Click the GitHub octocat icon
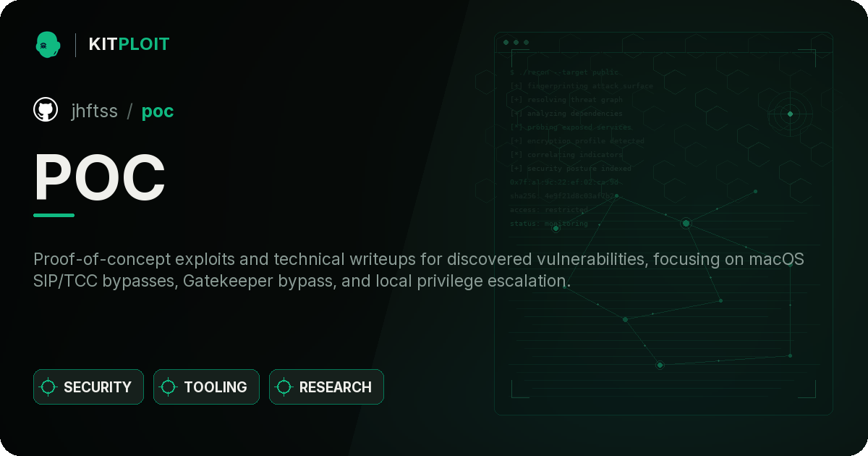The width and height of the screenshot is (868, 456). pos(46,110)
